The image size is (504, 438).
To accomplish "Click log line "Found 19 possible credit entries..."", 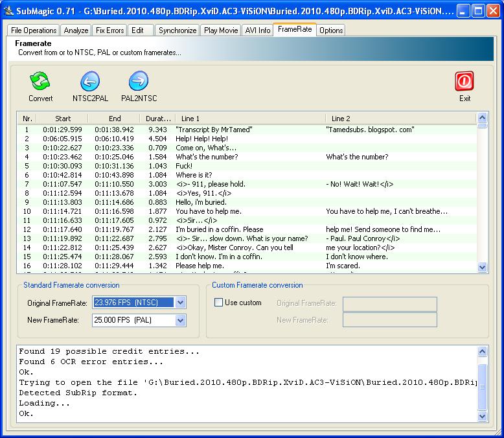I will [109, 351].
